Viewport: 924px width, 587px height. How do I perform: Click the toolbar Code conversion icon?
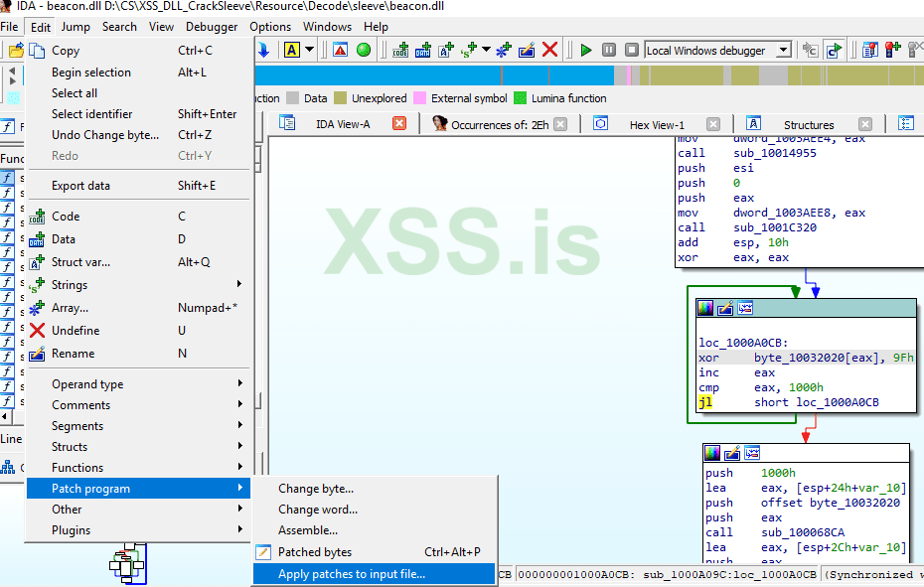point(400,50)
